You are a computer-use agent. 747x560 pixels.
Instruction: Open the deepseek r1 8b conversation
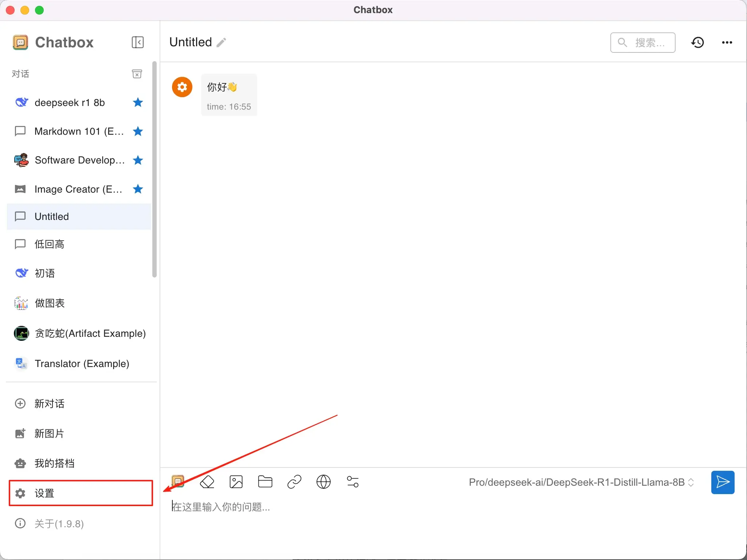point(79,103)
